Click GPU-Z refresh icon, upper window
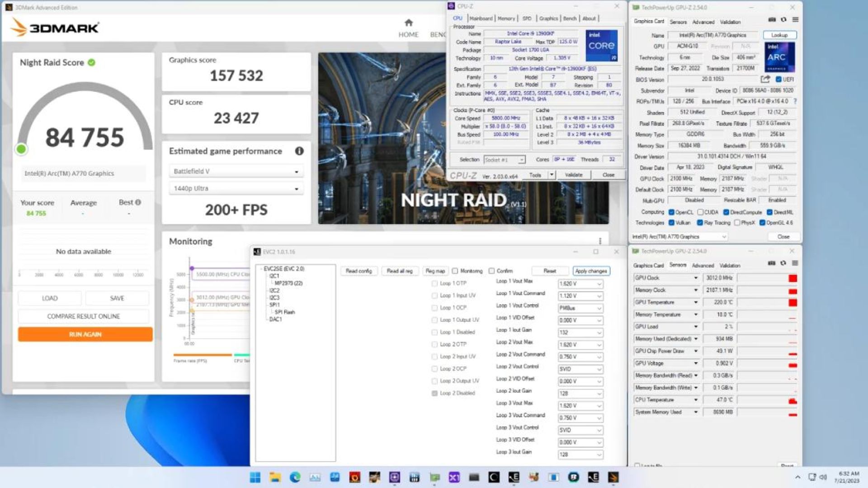This screenshot has height=488, width=868. coord(783,19)
